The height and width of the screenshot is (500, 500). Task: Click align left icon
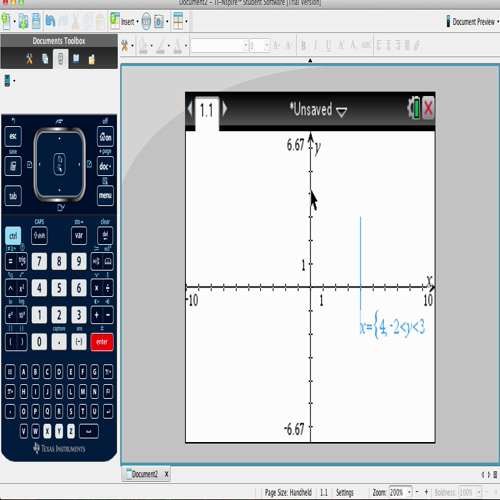tap(379, 45)
